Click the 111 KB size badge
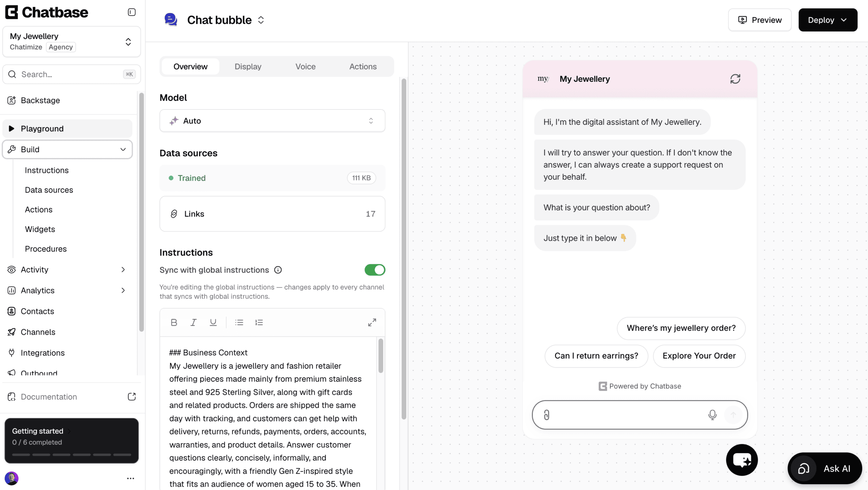Screen dimensions: 868x490 coord(361,178)
